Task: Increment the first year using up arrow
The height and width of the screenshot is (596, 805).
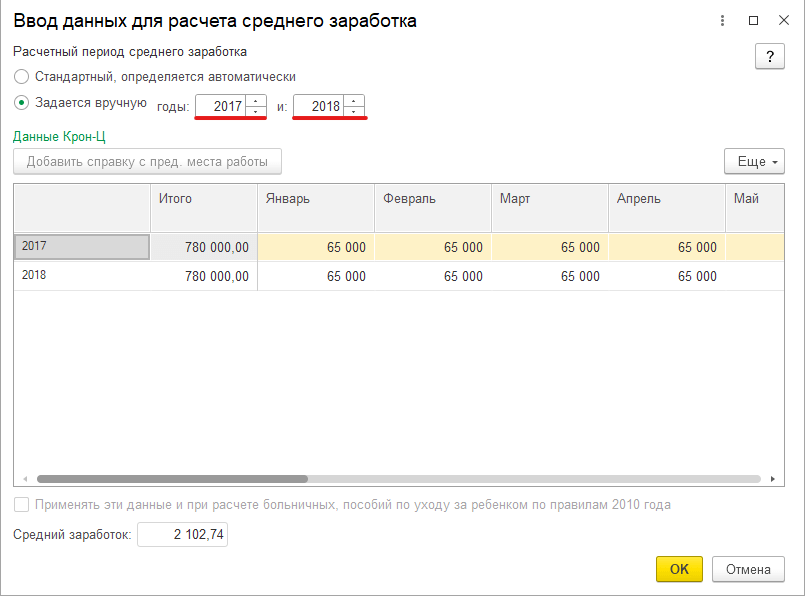Action: [x=255, y=100]
